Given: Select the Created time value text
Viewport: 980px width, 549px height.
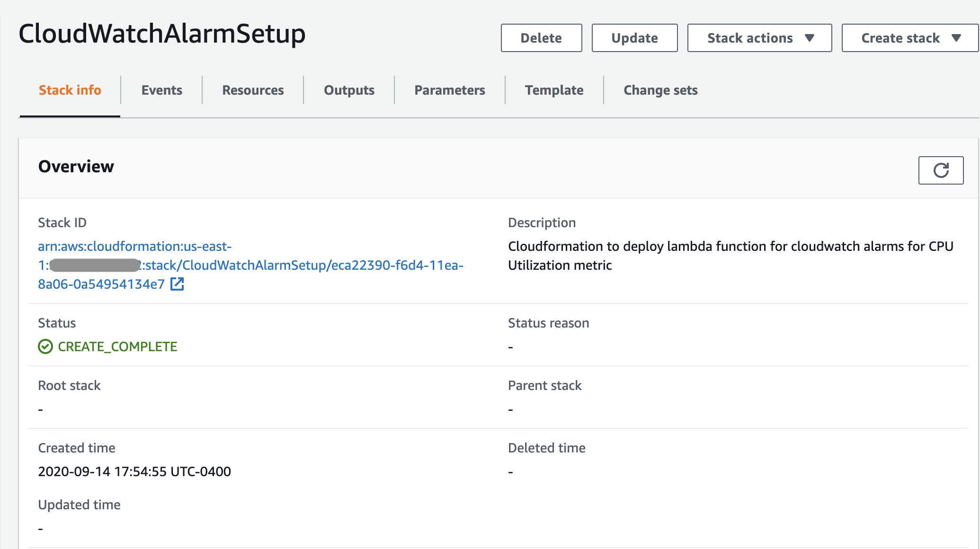Looking at the screenshot, I should click(134, 471).
